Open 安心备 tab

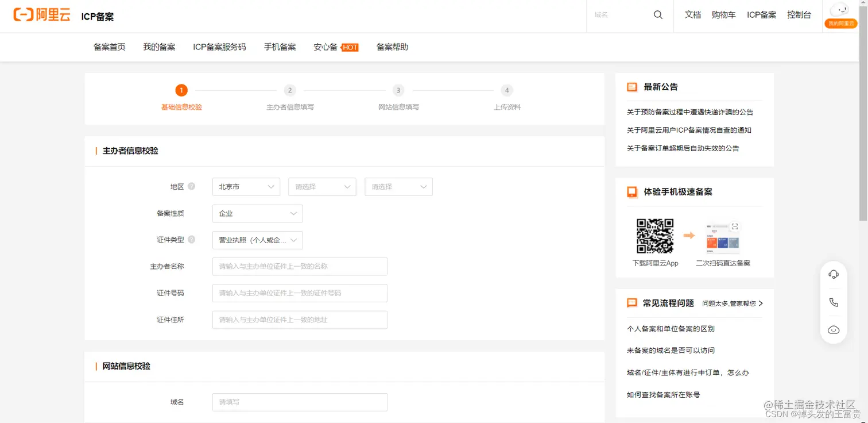click(325, 47)
